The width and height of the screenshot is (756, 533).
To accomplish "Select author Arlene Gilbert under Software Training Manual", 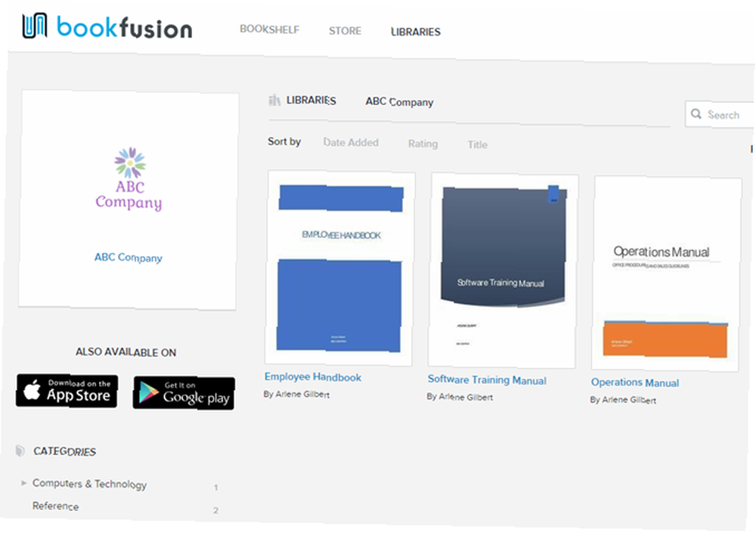I will point(465,397).
